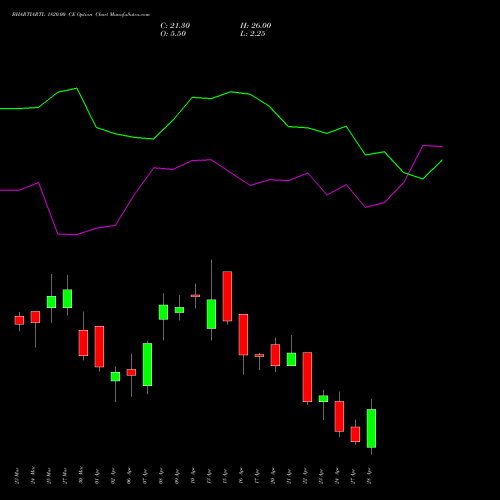Click the open value "O: 5.50"
Image resolution: width=500 pixels, height=500 pixels.
[x=173, y=34]
